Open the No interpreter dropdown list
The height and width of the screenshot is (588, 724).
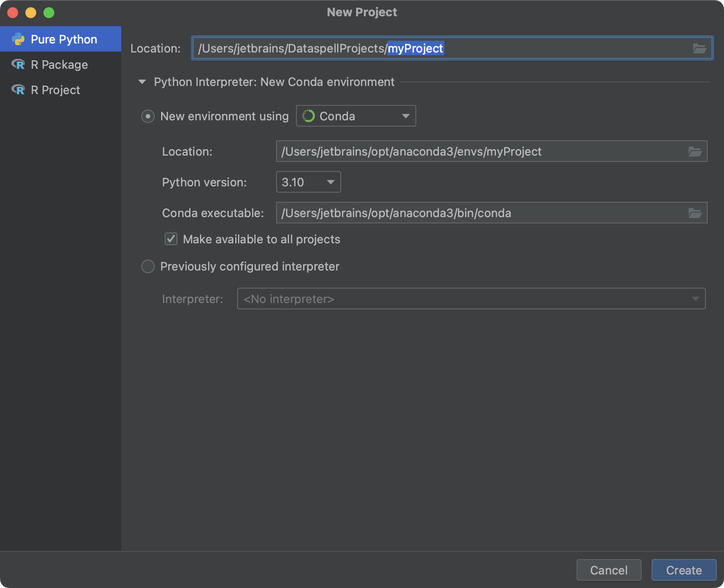coord(471,299)
